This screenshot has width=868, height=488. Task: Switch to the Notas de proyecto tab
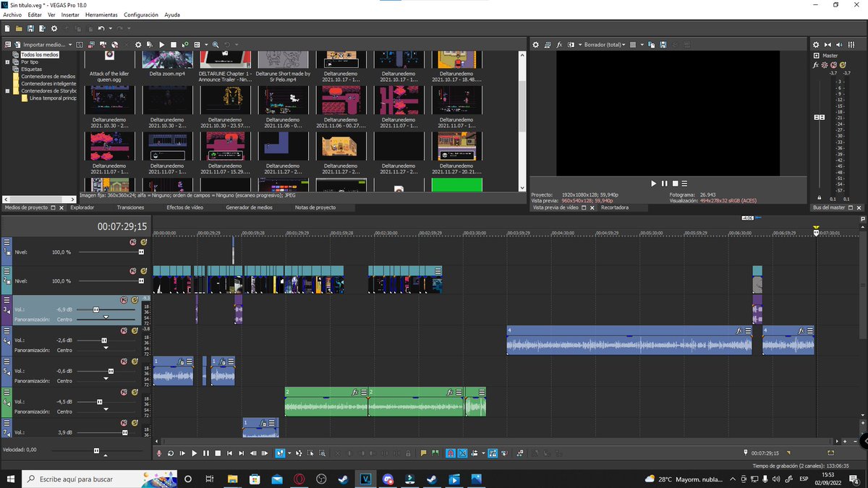pos(315,207)
